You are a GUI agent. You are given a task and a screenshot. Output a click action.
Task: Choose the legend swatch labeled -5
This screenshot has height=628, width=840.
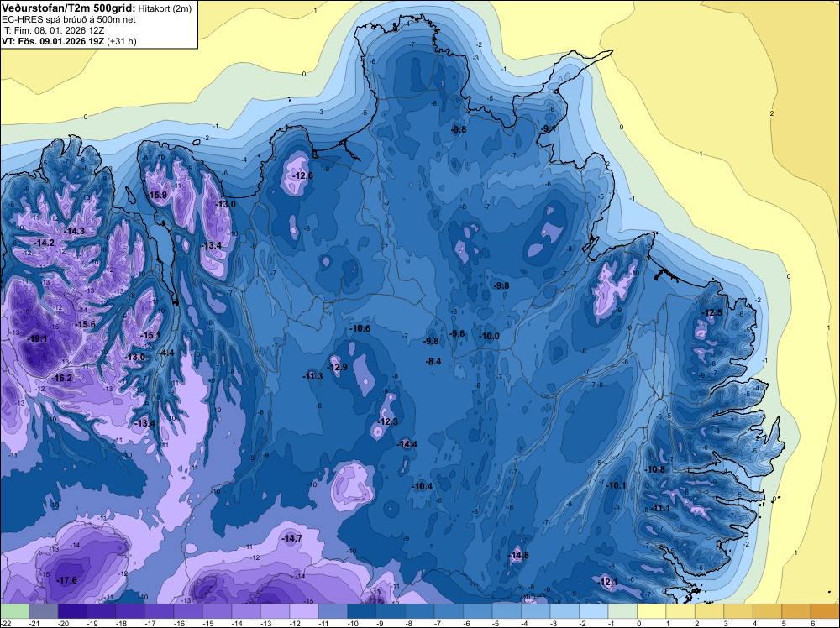(x=507, y=611)
